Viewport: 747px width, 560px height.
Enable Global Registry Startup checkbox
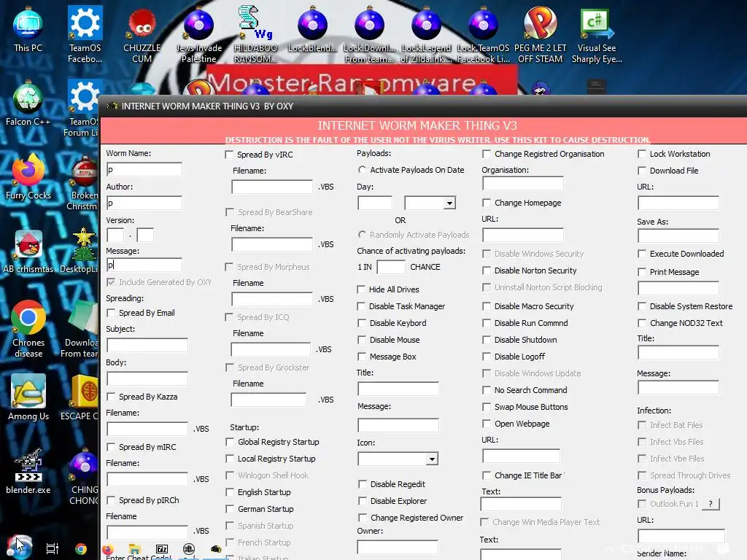pos(230,442)
